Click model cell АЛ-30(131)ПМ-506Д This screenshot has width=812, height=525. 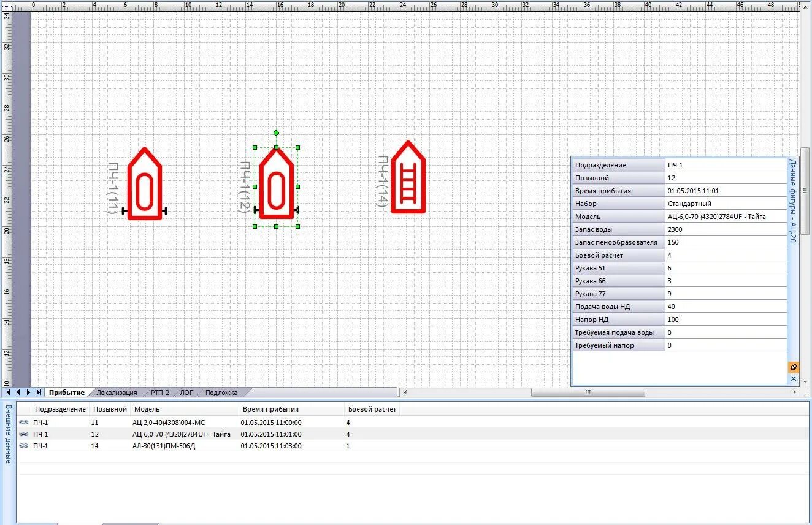coord(164,446)
